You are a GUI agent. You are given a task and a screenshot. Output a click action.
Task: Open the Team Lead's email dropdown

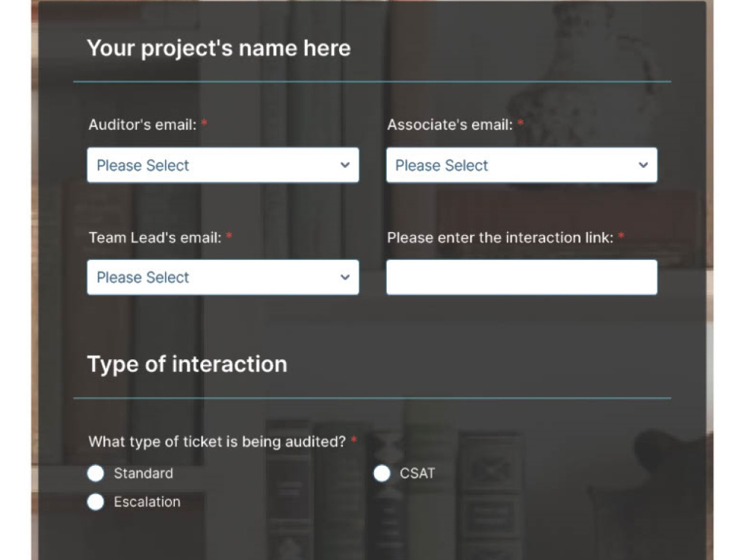(223, 277)
